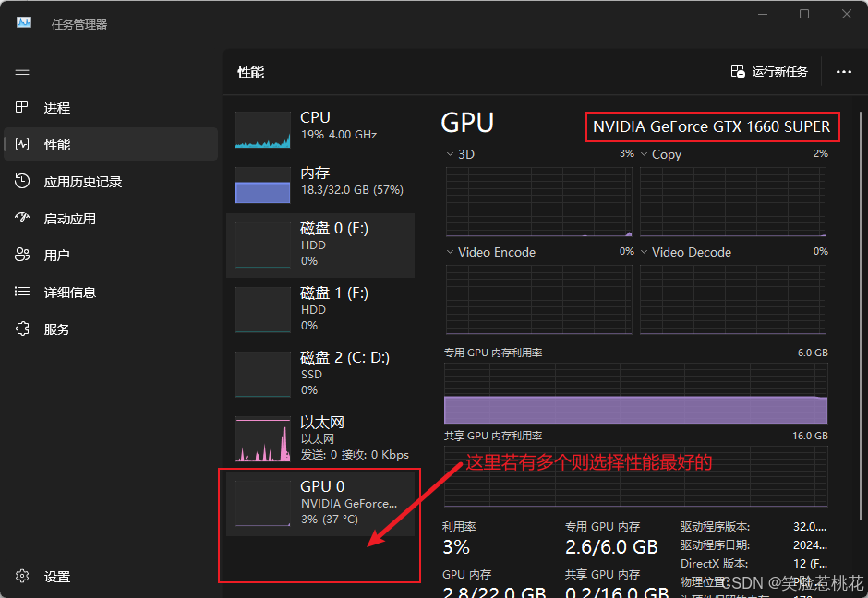Image resolution: width=868 pixels, height=598 pixels.
Task: Select the 性能 performance page
Action: pos(111,144)
